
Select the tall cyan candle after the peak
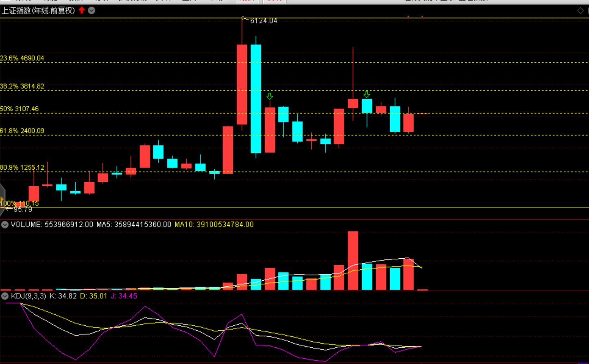tap(256, 98)
